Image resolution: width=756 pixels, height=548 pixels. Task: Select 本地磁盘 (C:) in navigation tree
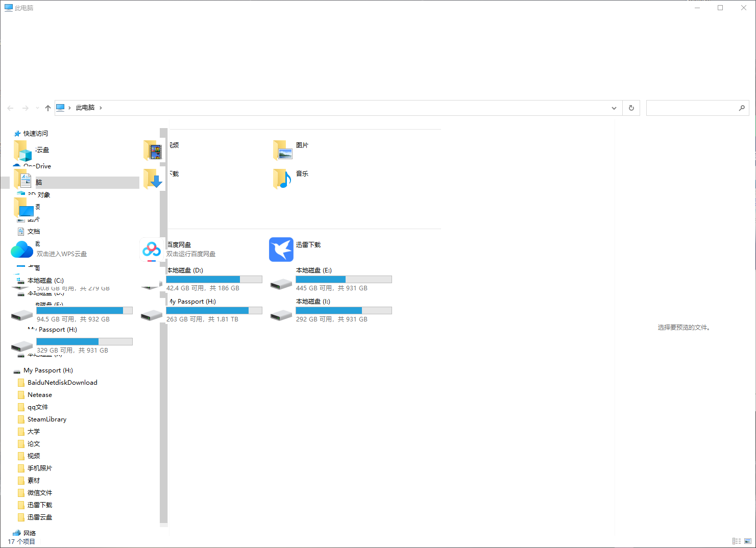[x=45, y=281]
